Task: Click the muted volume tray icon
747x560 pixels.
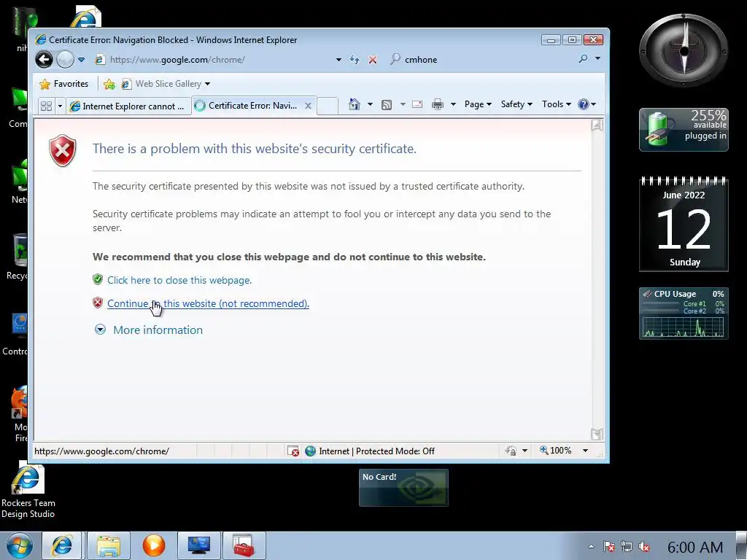Action: [x=644, y=547]
